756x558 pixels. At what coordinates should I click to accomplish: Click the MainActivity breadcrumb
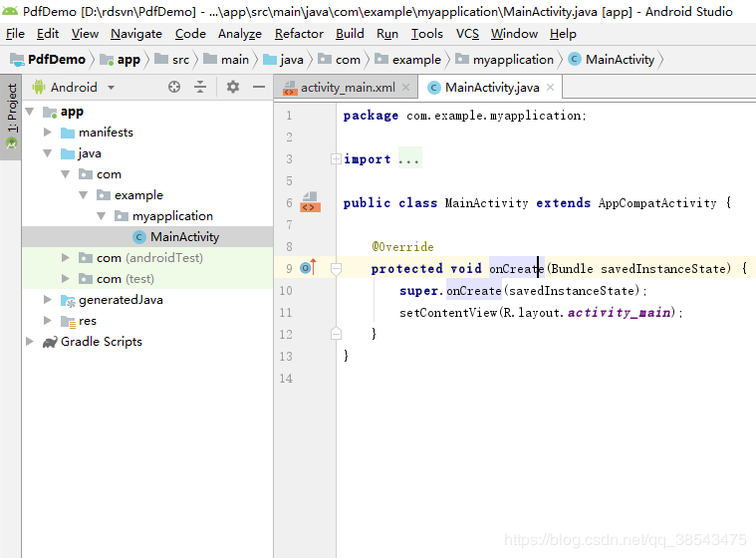(612, 60)
